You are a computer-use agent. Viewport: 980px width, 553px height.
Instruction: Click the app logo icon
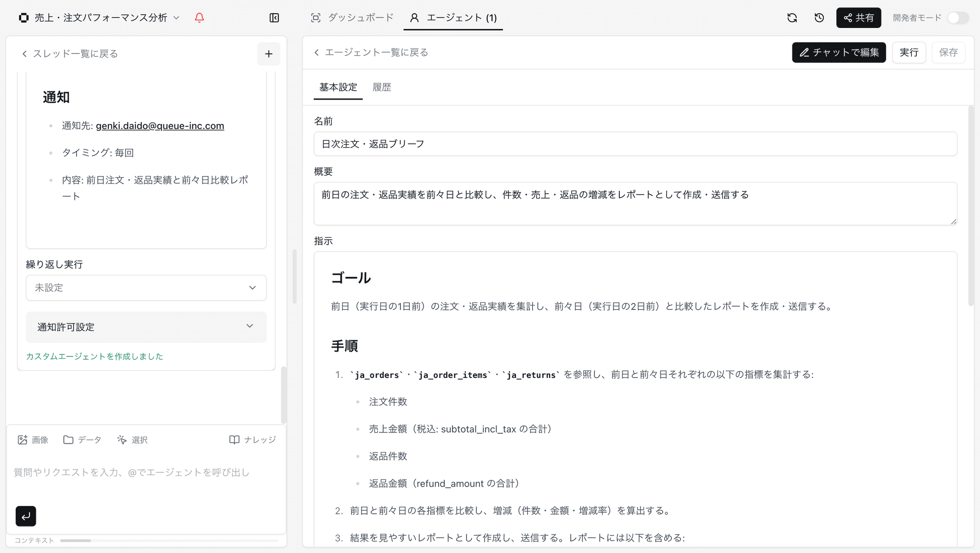[x=24, y=18]
